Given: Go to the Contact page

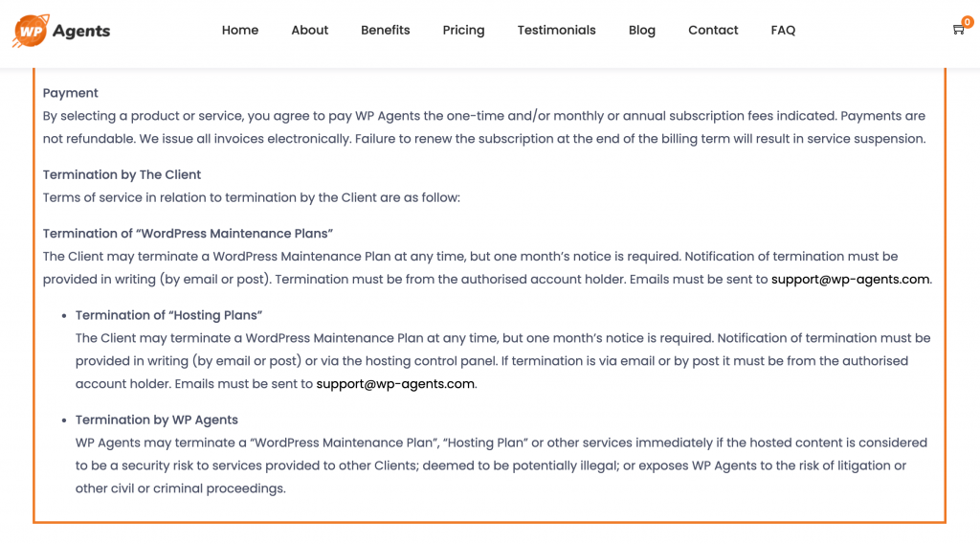Looking at the screenshot, I should pyautogui.click(x=713, y=31).
